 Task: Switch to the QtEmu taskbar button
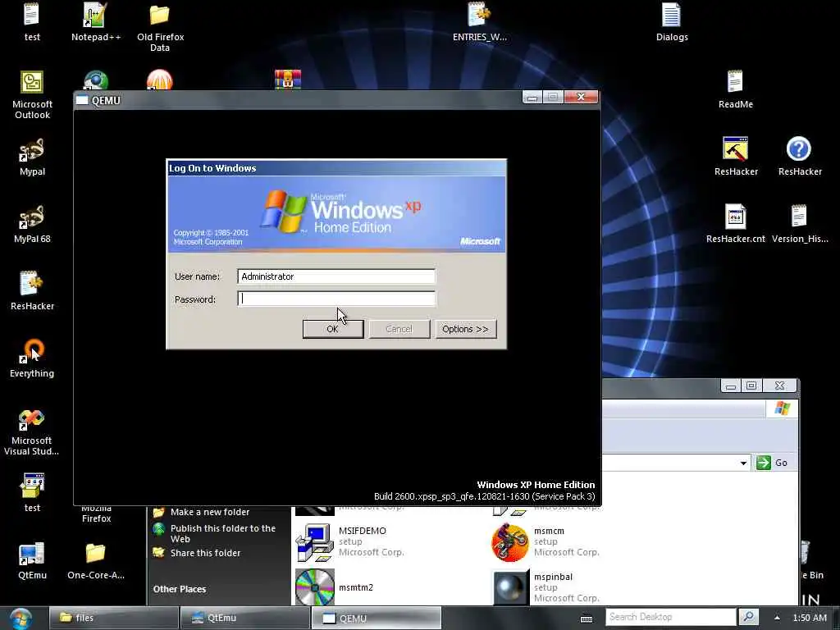pyautogui.click(x=244, y=618)
